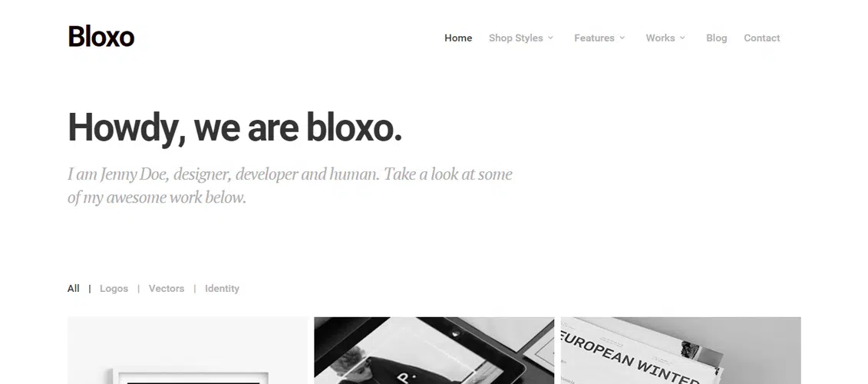Open the Works menu
The image size is (868, 384).
tap(661, 38)
